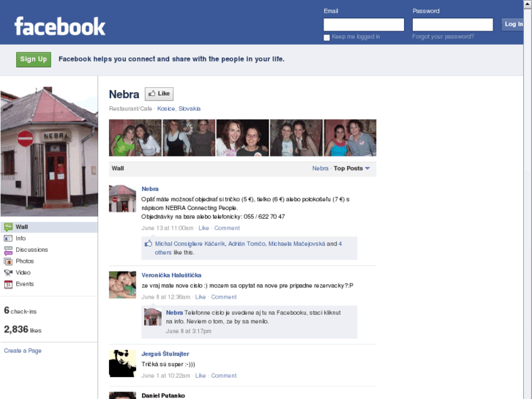Image resolution: width=532 pixels, height=399 pixels.
Task: Open the Wall tab in sidebar
Action: [49, 227]
